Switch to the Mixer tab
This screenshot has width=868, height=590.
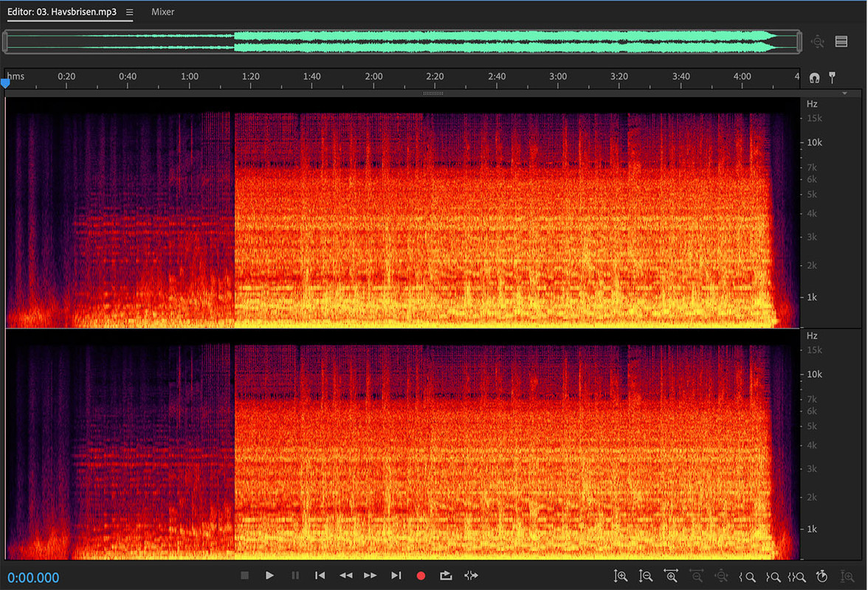click(162, 12)
